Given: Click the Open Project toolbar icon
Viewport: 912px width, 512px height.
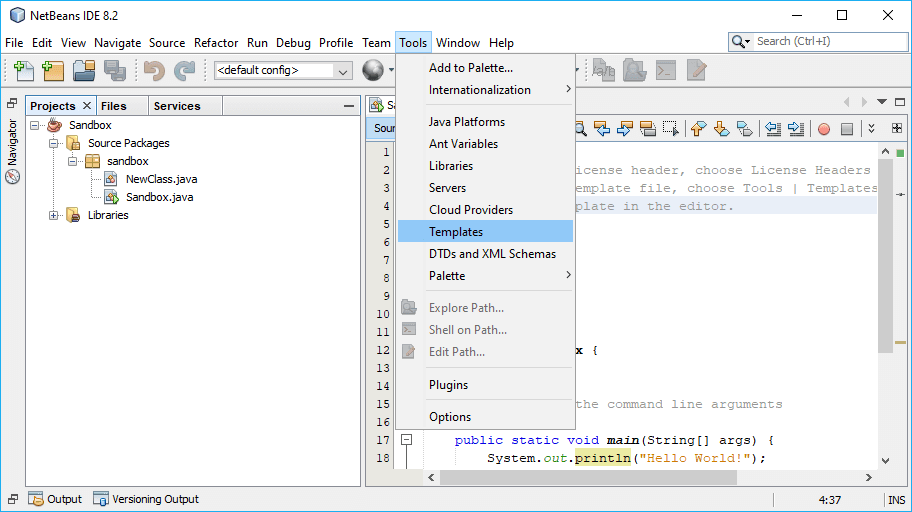Looking at the screenshot, I should (84, 71).
